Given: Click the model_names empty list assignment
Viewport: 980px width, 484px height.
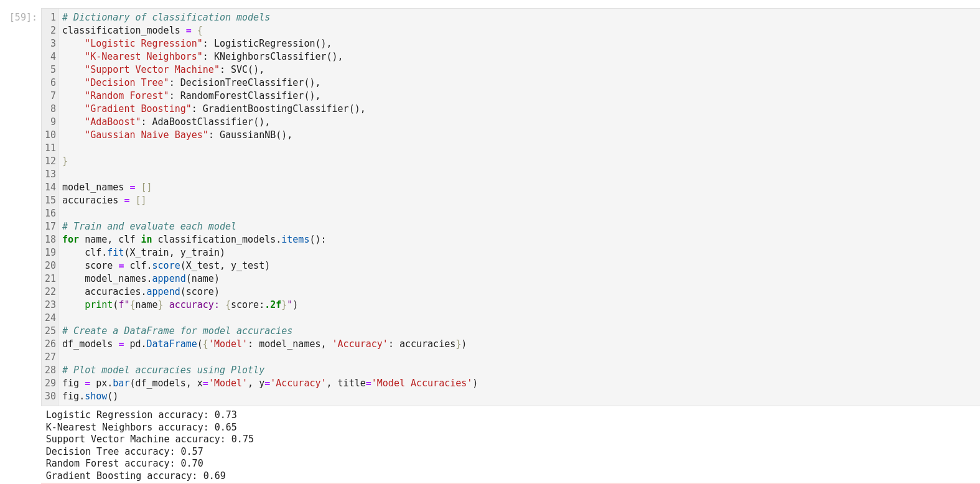Looking at the screenshot, I should (106, 187).
